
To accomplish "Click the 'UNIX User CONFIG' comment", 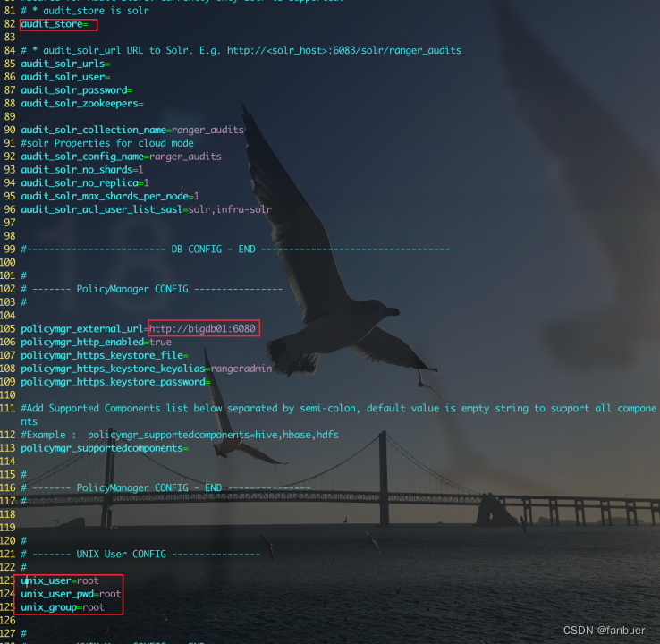I will [x=140, y=555].
